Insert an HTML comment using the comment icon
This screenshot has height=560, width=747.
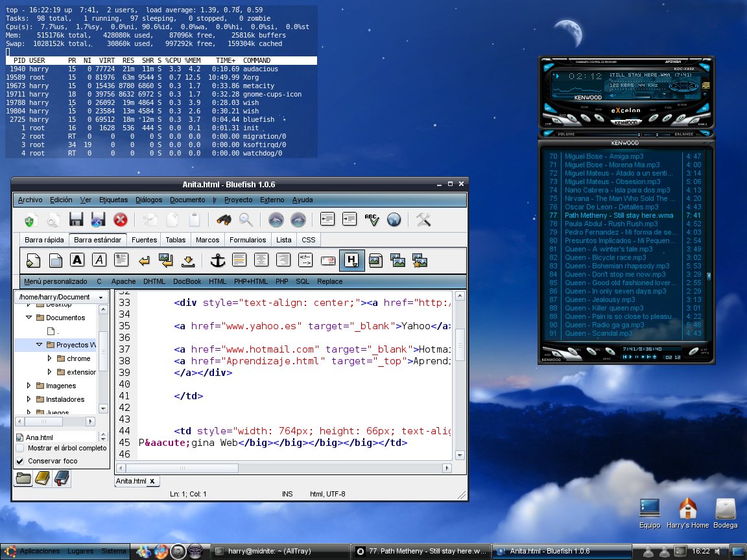pyautogui.click(x=305, y=260)
